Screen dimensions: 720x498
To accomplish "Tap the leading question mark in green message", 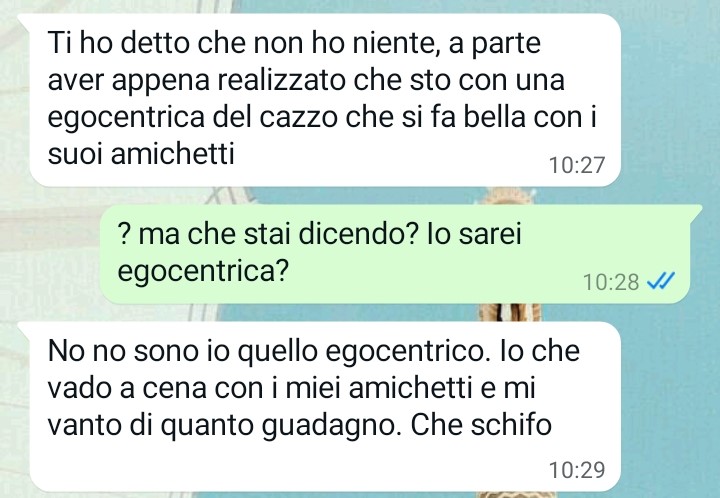I will [124, 234].
